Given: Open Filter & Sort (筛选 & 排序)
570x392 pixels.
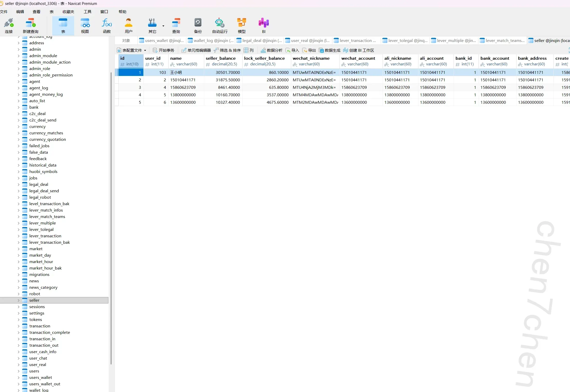Looking at the screenshot, I should coord(227,50).
